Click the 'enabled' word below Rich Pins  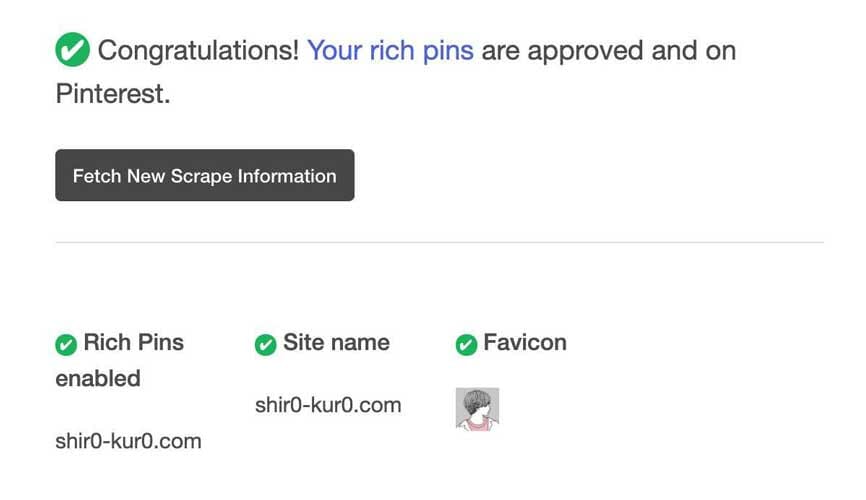tap(98, 379)
